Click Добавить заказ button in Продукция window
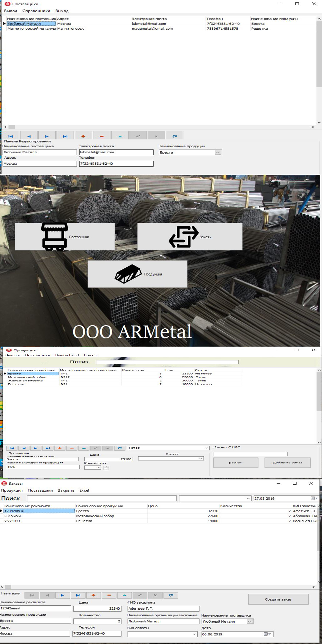This screenshot has height=644, width=322. (288, 462)
